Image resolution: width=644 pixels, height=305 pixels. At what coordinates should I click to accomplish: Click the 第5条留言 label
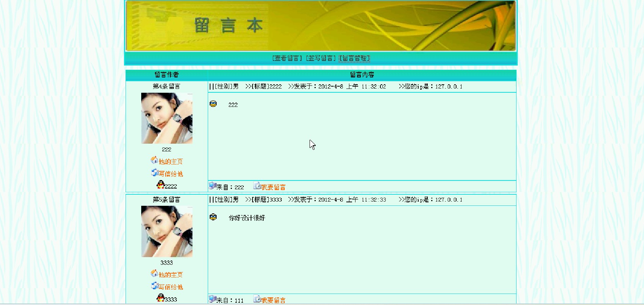166,200
